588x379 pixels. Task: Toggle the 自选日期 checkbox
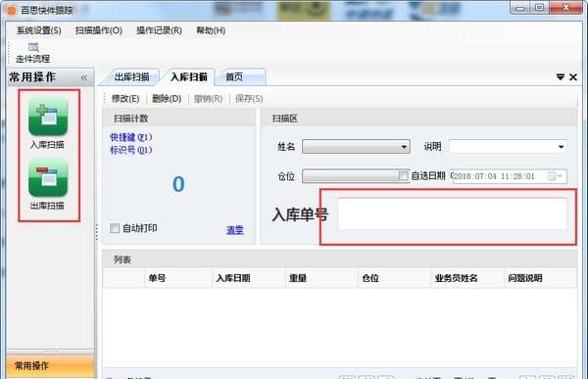[x=404, y=175]
